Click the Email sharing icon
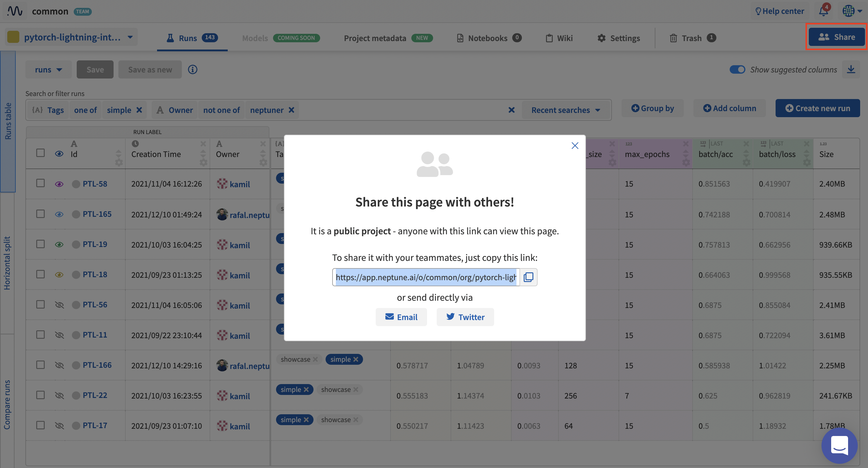Screen dimensions: 868x468 click(x=390, y=316)
